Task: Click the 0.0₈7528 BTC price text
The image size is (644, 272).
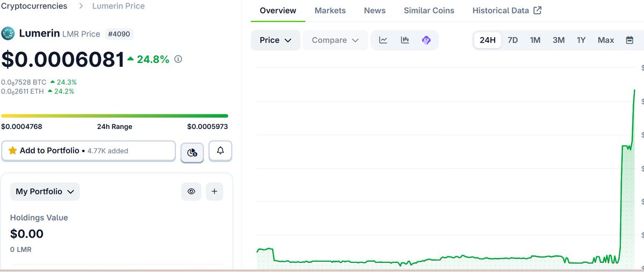Action: tap(24, 82)
